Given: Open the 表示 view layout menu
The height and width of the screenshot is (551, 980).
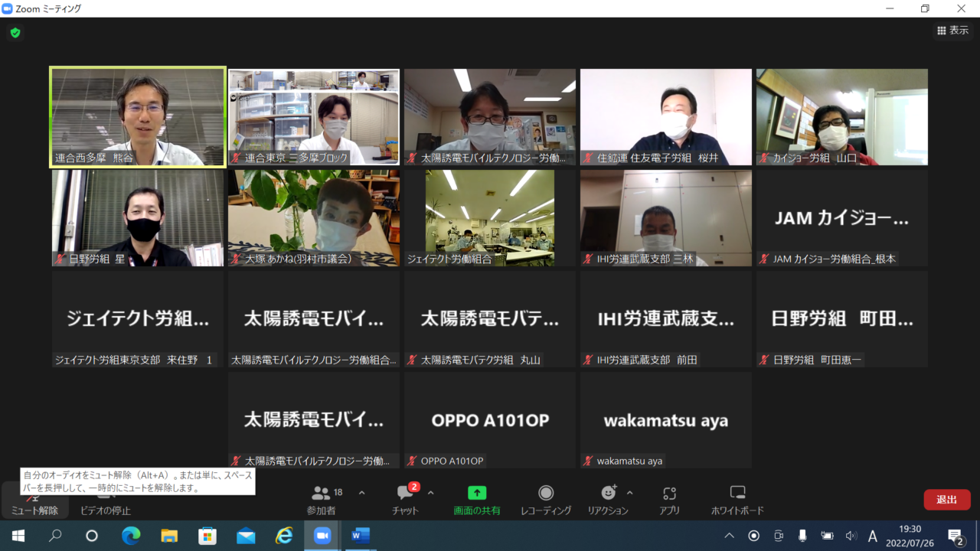Looking at the screenshot, I should coord(952,31).
